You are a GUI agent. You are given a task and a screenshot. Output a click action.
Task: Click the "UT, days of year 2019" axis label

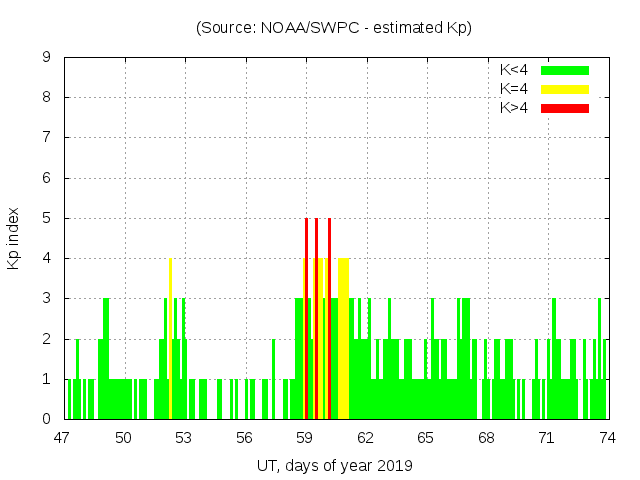pyautogui.click(x=334, y=465)
